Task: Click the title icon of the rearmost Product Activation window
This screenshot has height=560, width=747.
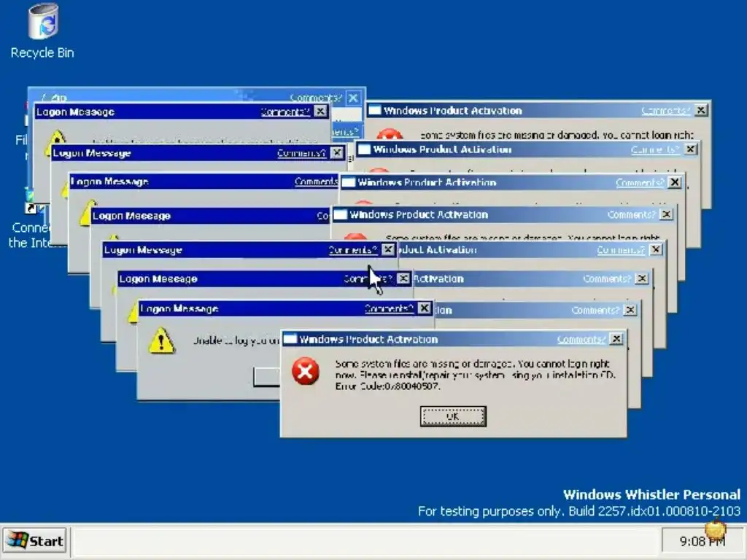Action: pyautogui.click(x=375, y=110)
